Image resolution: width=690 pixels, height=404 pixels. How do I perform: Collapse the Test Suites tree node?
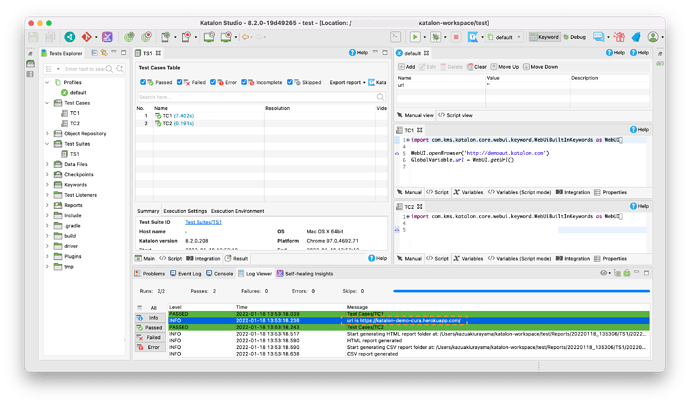tap(47, 144)
